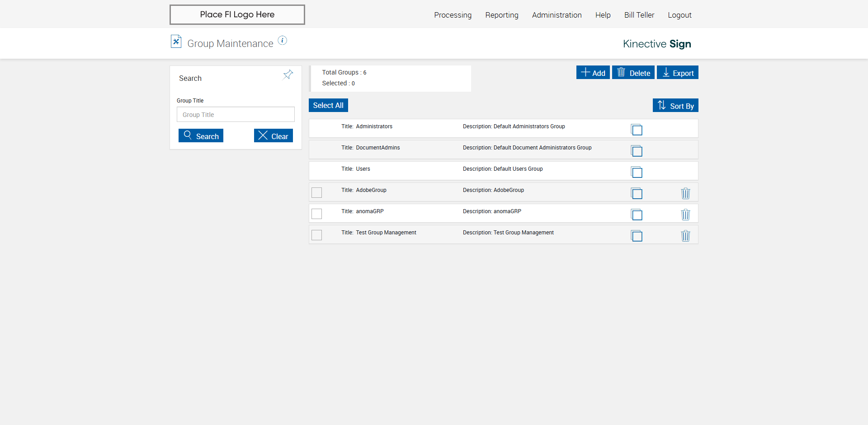Click copy icon for DocumentAdmins row
This screenshot has height=425, width=868.
[637, 151]
